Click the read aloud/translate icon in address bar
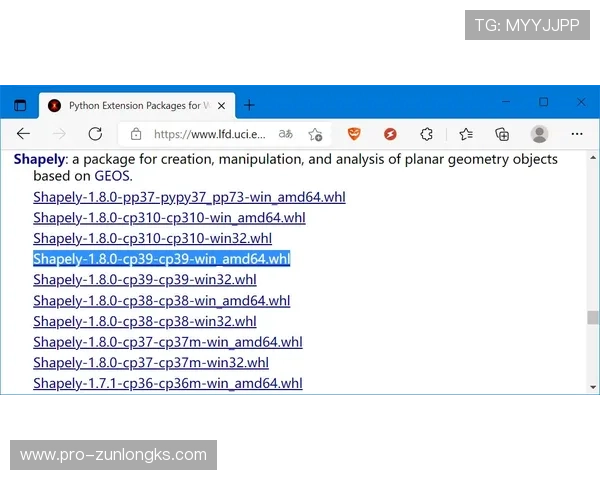Image resolution: width=600 pixels, height=480 pixels. click(x=286, y=134)
